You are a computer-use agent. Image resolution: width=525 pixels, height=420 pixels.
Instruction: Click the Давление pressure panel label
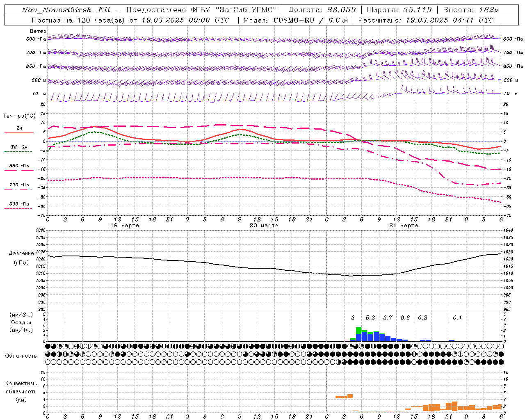[21, 253]
